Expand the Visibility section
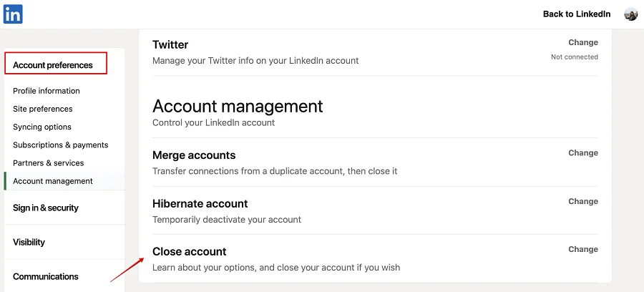644x292 pixels. point(29,242)
